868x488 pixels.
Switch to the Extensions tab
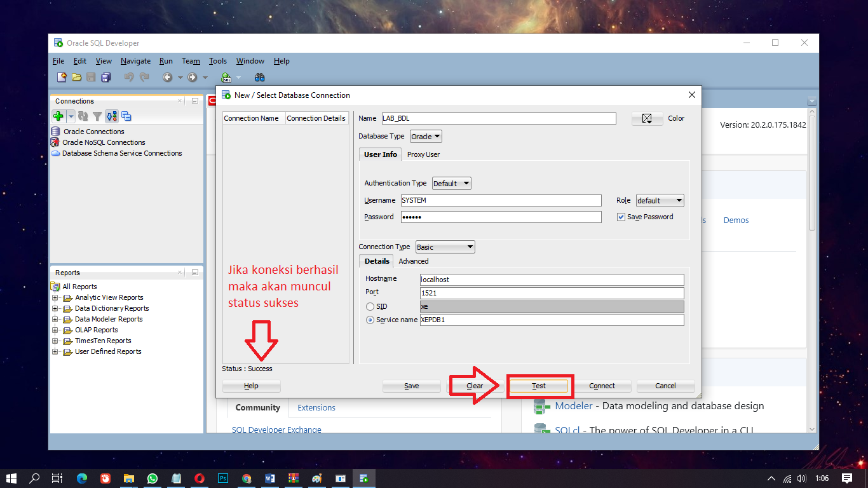pos(316,408)
